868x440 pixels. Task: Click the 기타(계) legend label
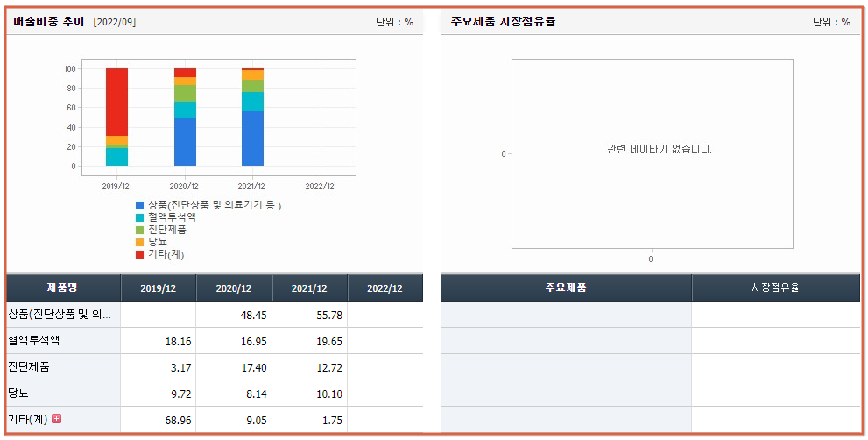(166, 254)
